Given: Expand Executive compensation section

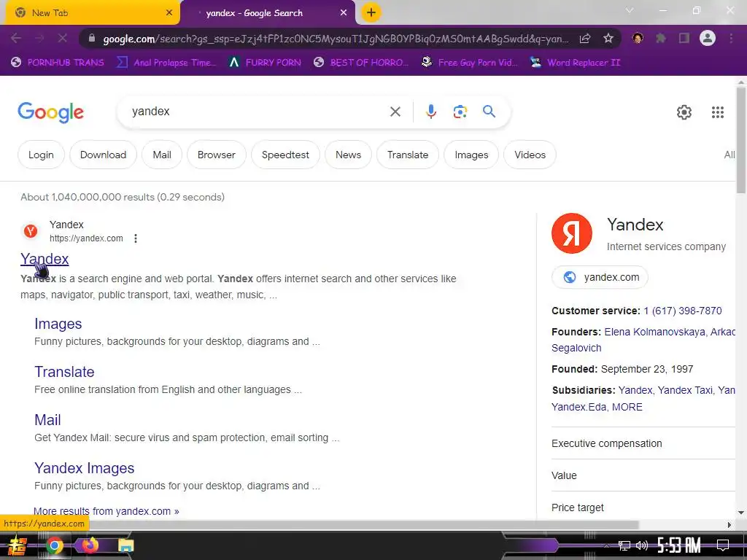Looking at the screenshot, I should click(643, 443).
